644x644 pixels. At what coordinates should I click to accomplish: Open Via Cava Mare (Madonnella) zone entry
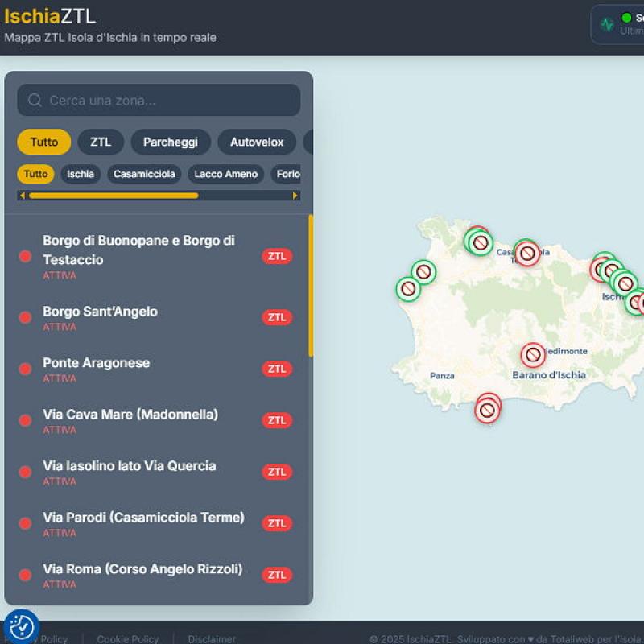coord(130,415)
